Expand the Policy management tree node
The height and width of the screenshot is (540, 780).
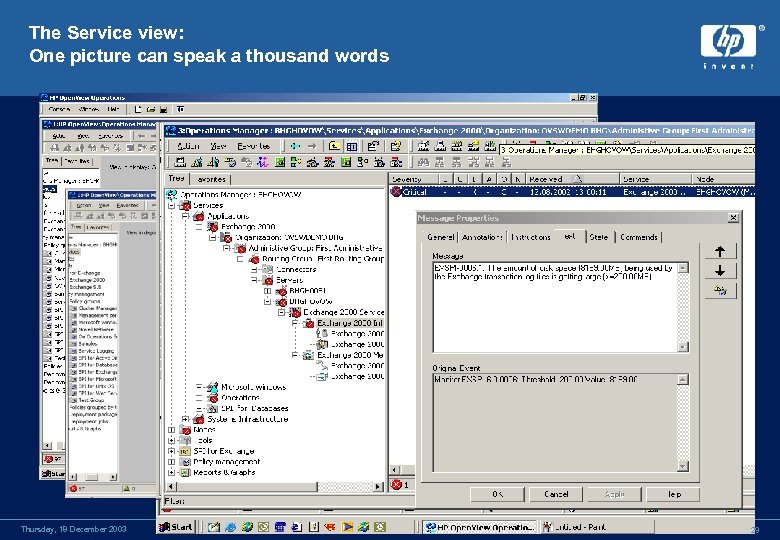(x=172, y=461)
